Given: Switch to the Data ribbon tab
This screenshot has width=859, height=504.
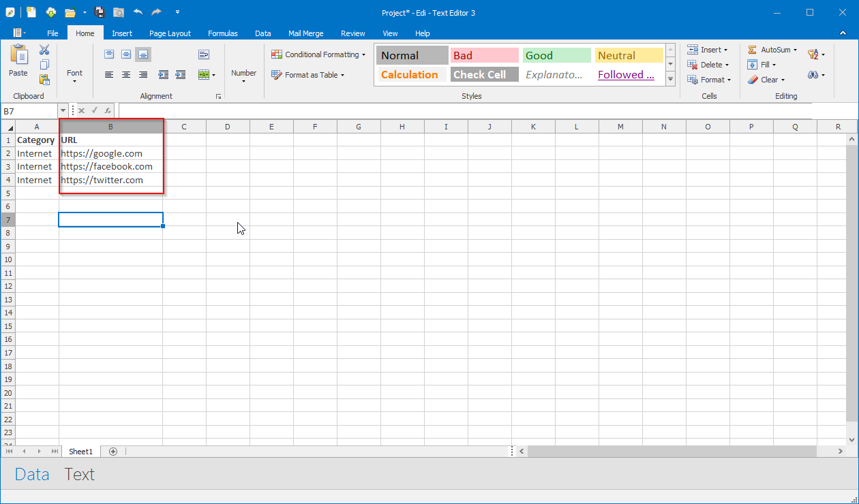Looking at the screenshot, I should click(x=263, y=33).
